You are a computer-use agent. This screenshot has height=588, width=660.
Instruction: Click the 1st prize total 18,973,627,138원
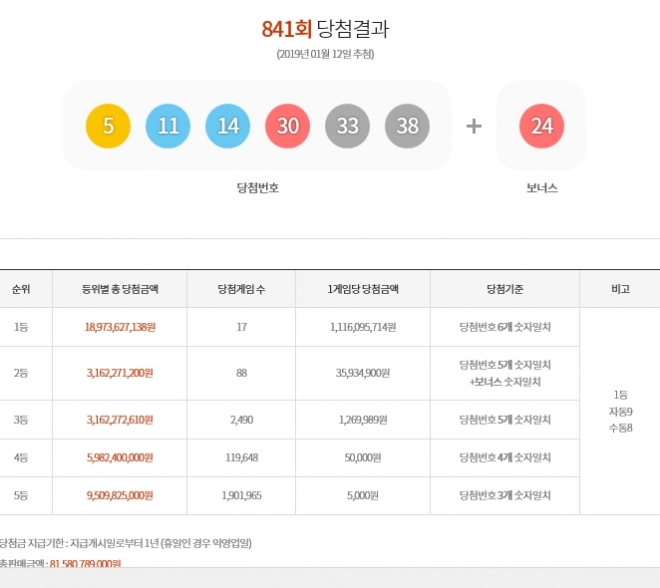120,327
